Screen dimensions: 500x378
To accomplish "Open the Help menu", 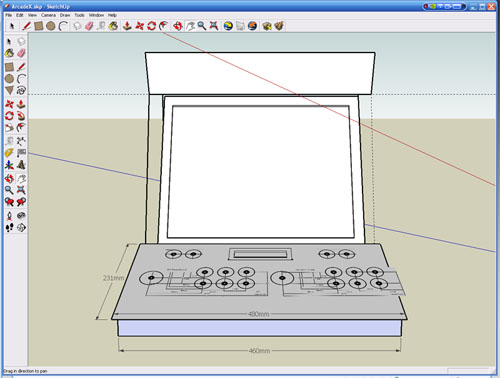I will (112, 15).
